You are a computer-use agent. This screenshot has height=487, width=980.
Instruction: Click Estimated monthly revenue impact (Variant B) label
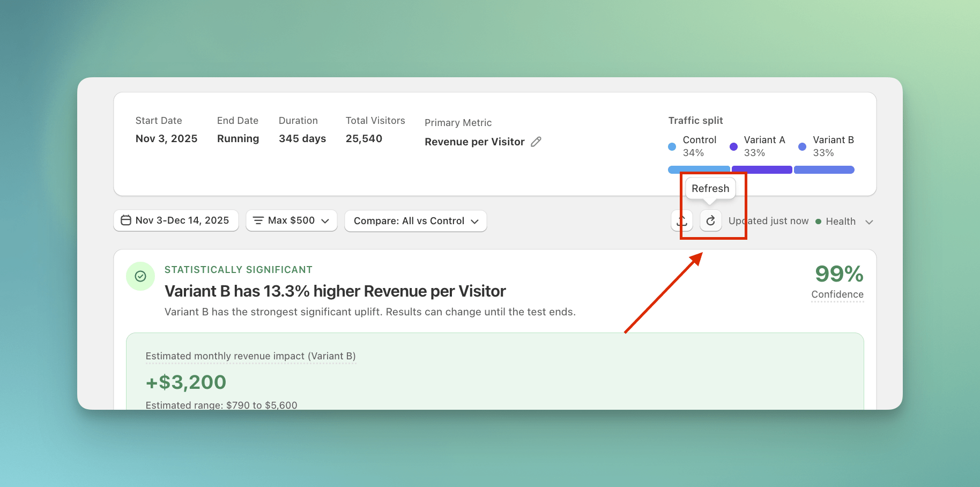coord(250,356)
